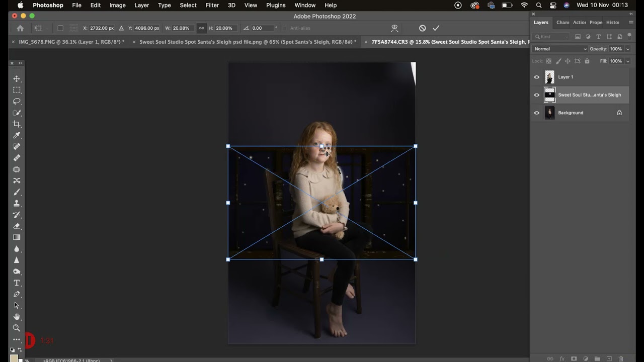Toggle lock transparent pixels
Screen dimensions: 644x362
pyautogui.click(x=548, y=61)
